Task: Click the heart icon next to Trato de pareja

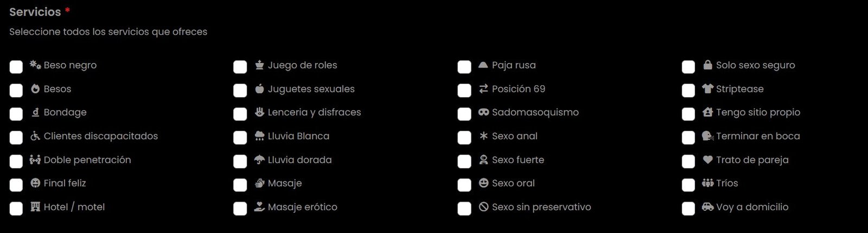Action: (x=707, y=160)
